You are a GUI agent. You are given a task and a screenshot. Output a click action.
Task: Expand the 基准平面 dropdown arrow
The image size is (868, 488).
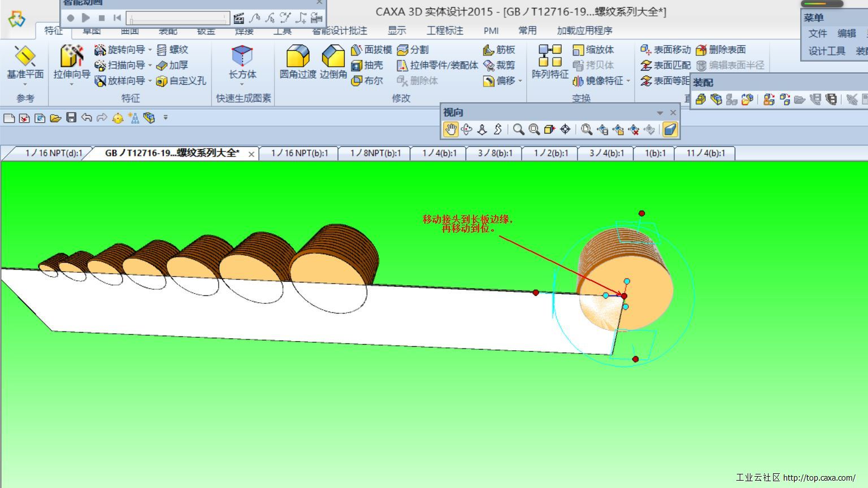click(x=25, y=84)
